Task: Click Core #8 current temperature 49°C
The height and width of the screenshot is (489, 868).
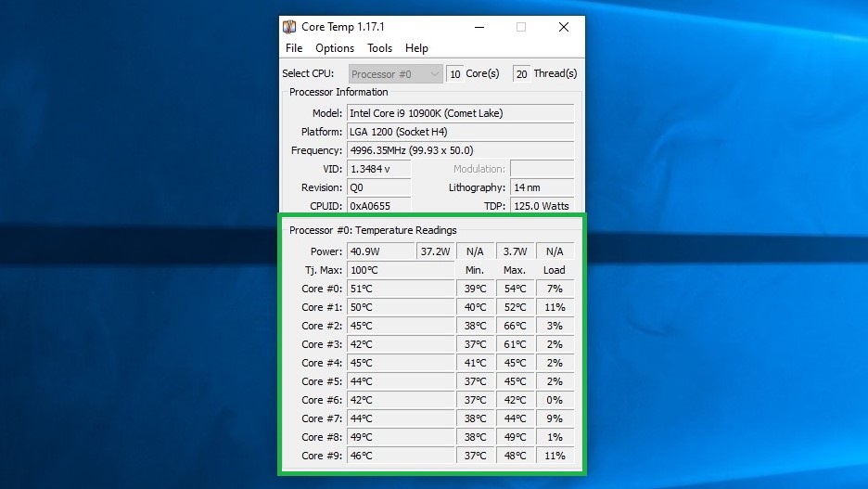Action: (401, 437)
